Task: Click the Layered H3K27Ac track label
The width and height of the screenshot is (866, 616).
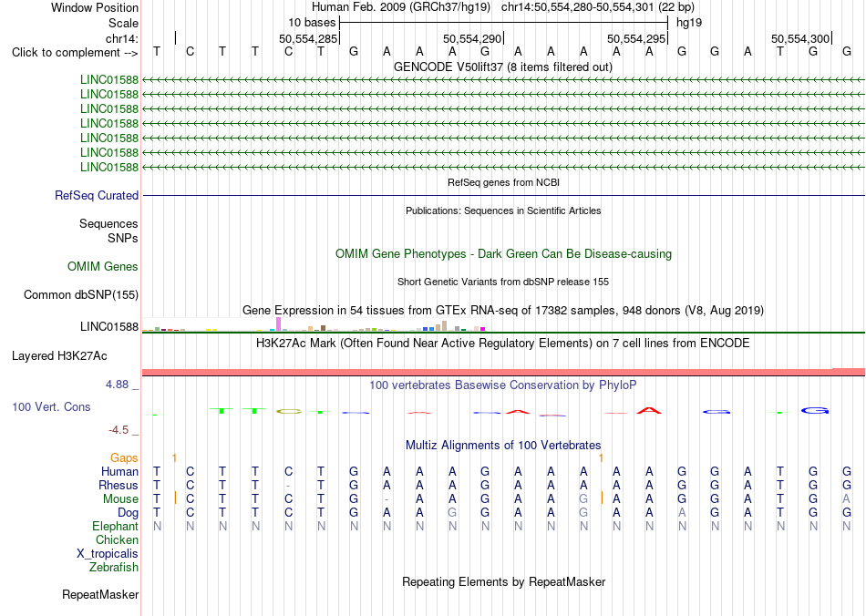Action: [59, 356]
